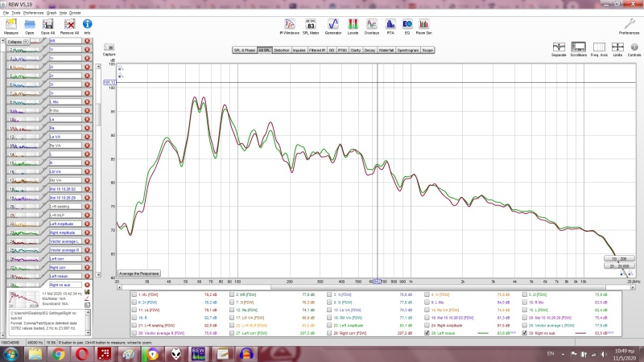Open Windows Start menu on taskbar
Image resolution: width=644 pixels, height=362 pixels.
pyautogui.click(x=10, y=353)
